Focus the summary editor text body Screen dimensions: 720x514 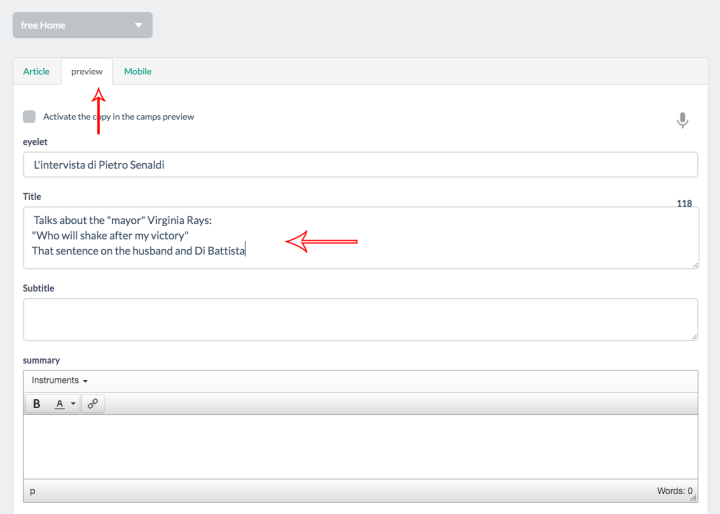[x=360, y=447]
